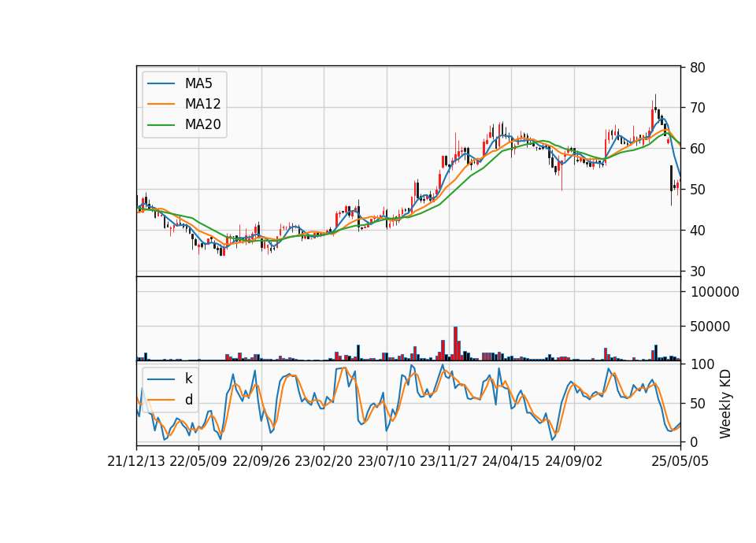Click the 23/02/20 date label
The width and height of the screenshot is (756, 543).
coord(324,462)
